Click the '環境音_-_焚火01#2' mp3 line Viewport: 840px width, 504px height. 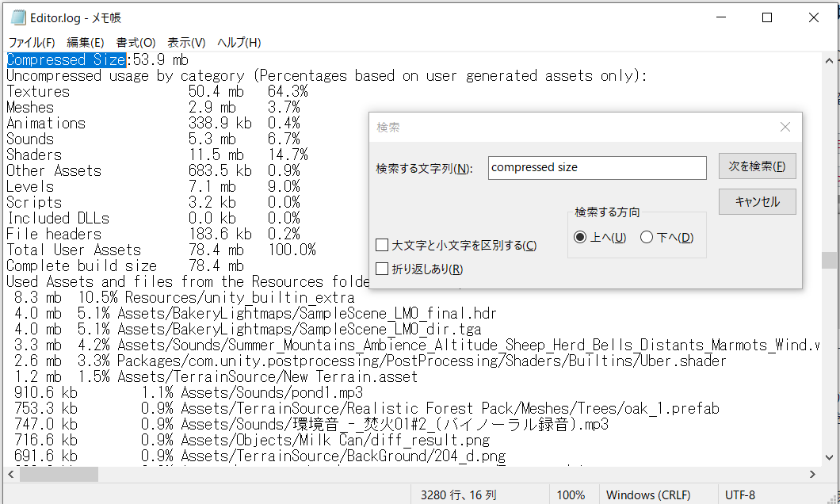311,425
